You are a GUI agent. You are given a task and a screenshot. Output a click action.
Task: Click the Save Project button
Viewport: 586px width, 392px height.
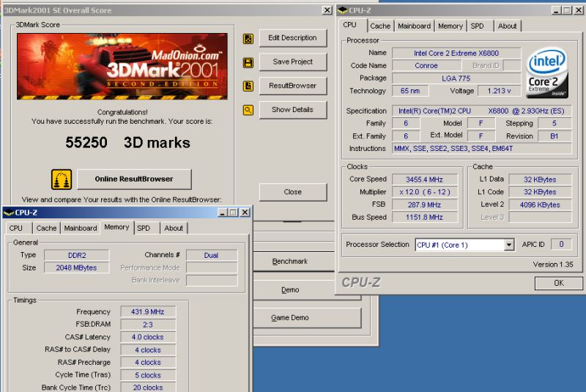click(x=292, y=62)
